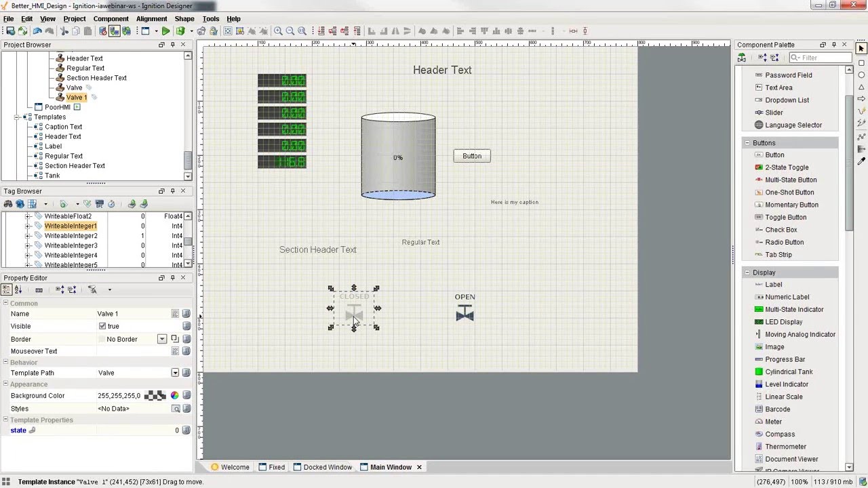Select the WriteableInteger1 tag

tap(71, 226)
